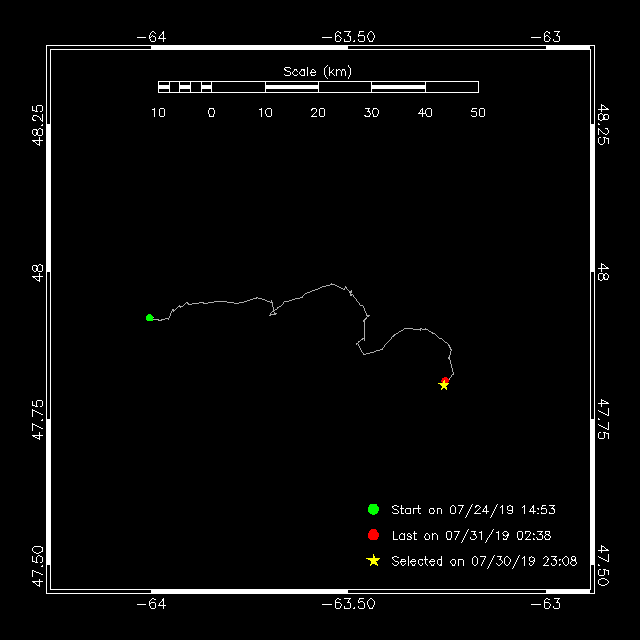Click the topmost peak of the drift track line
This screenshot has width=640, height=640.
pyautogui.click(x=332, y=284)
